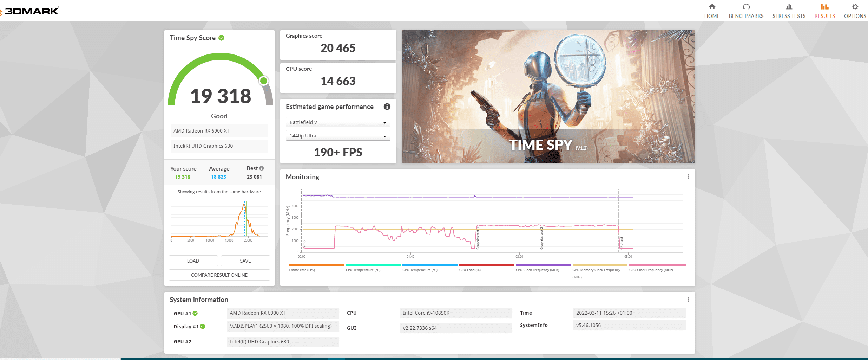The image size is (868, 360).
Task: Click the LOAD button
Action: [x=193, y=261]
